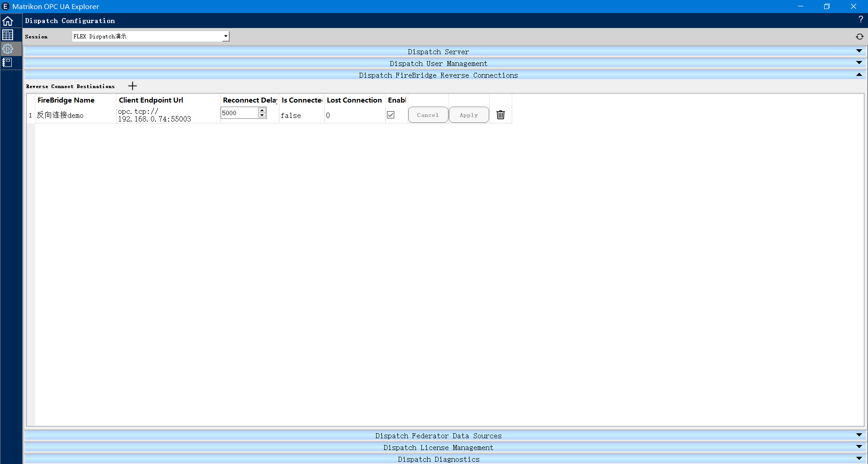Image resolution: width=868 pixels, height=464 pixels.
Task: Click the Apply button in the row
Action: [469, 115]
